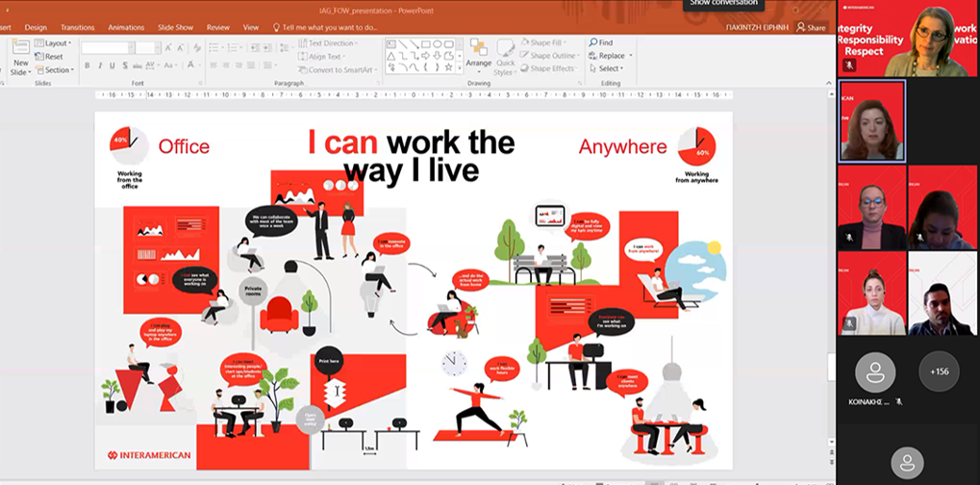
Task: Click the Find magnifier icon
Action: pyautogui.click(x=593, y=42)
